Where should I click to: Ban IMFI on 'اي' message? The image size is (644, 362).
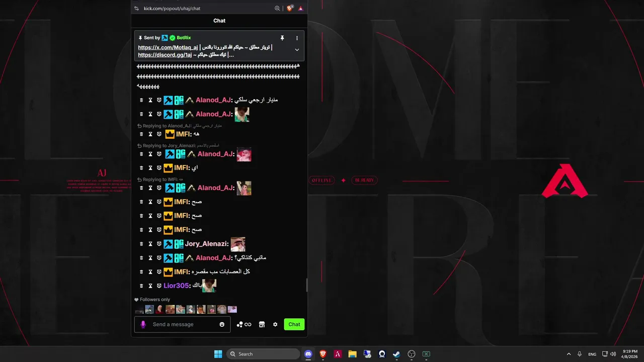[x=159, y=168]
